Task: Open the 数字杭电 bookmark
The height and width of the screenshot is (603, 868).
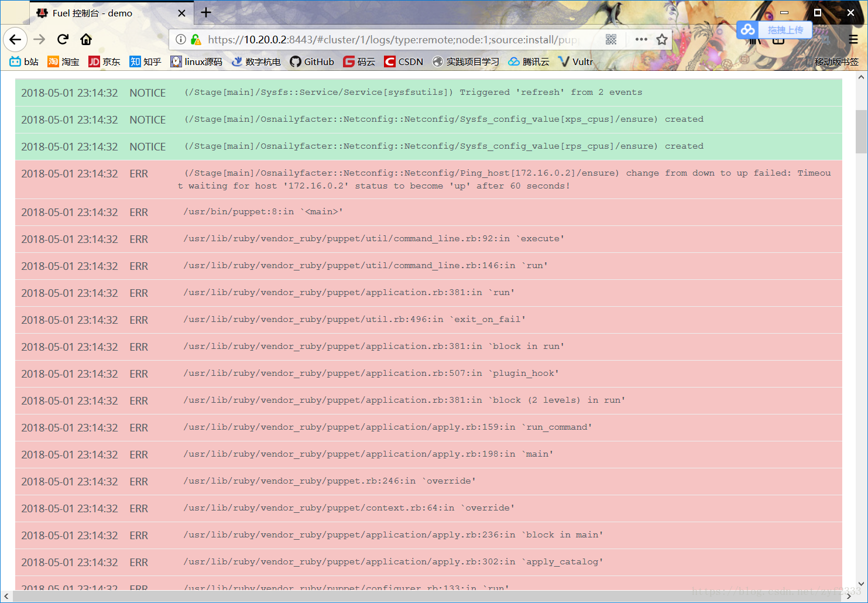Action: pos(256,61)
